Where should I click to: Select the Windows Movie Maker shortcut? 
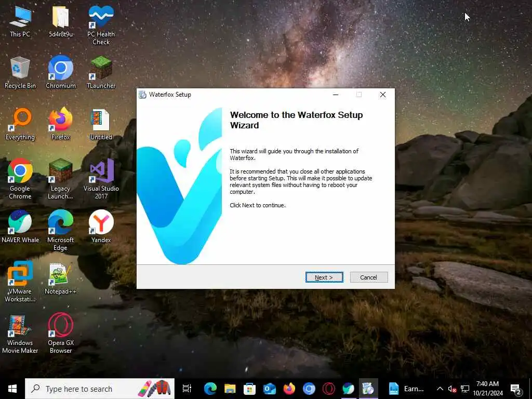click(x=20, y=334)
